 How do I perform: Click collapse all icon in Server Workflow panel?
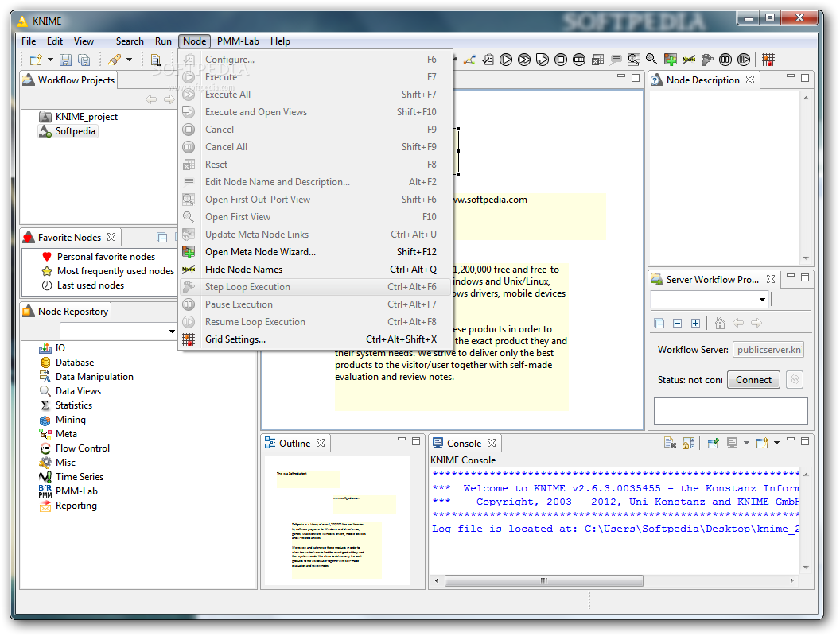click(x=659, y=323)
